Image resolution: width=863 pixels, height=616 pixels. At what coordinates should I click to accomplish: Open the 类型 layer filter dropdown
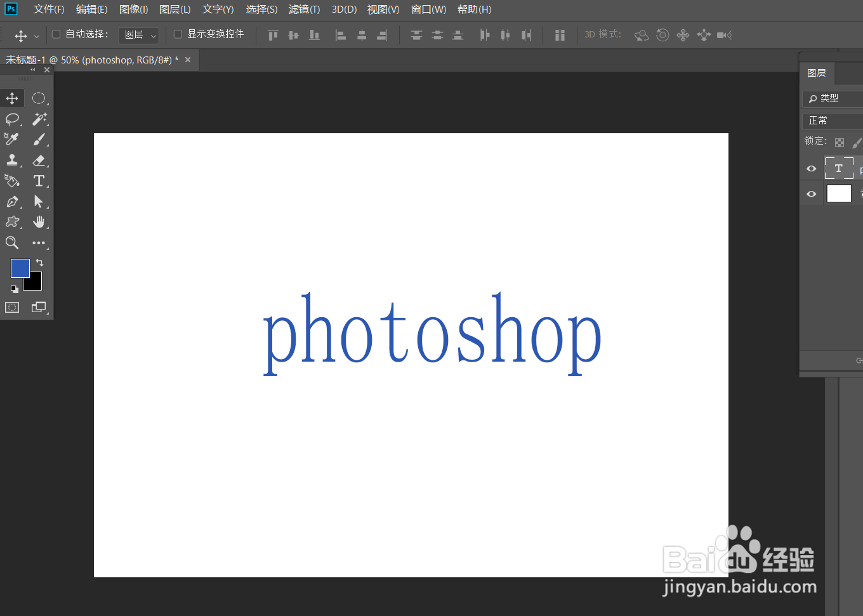(x=833, y=98)
